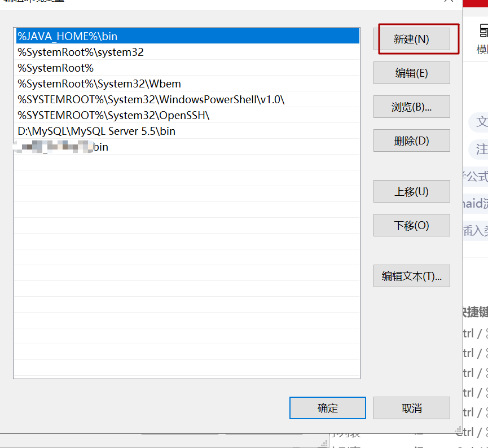Select the System32\OpenSSH\ path entry
Image resolution: width=488 pixels, height=448 pixels.
tap(187, 115)
